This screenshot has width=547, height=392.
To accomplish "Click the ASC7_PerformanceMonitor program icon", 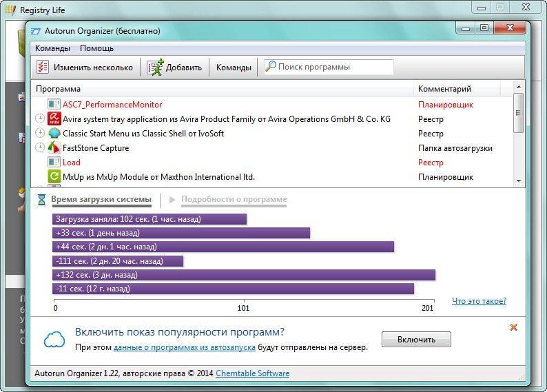I will [54, 104].
